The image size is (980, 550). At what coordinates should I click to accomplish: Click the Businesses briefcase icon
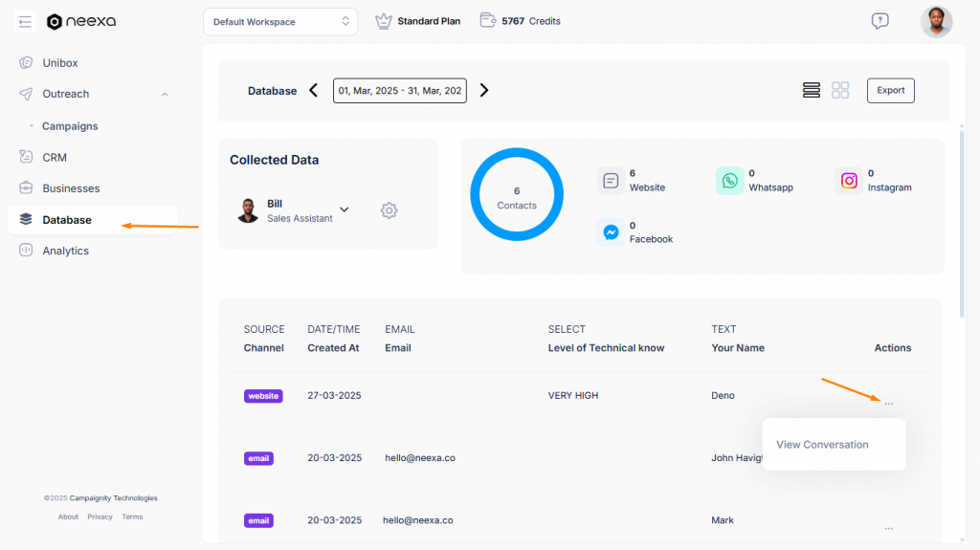[x=26, y=187]
